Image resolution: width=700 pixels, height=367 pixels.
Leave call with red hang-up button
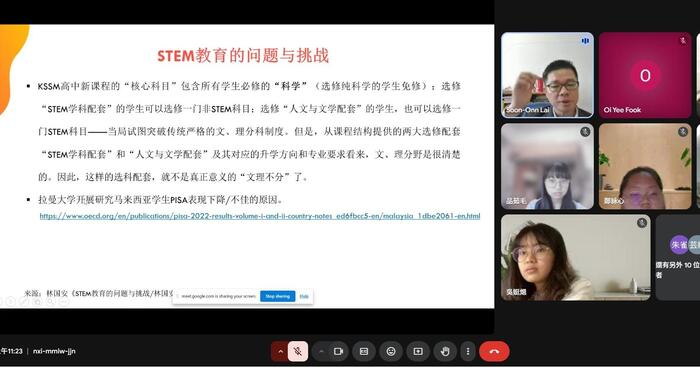(494, 351)
